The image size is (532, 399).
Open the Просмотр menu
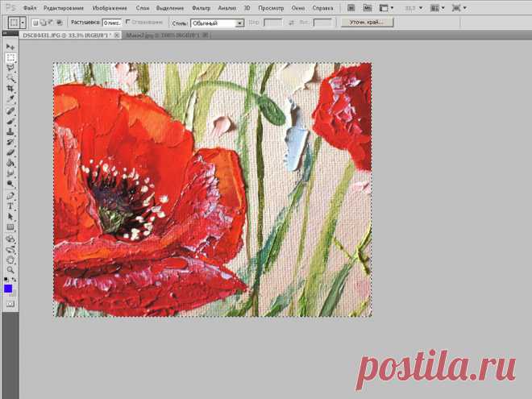tap(271, 7)
